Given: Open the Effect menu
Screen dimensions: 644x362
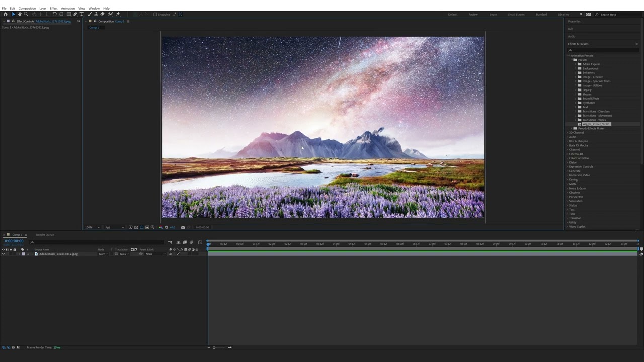Looking at the screenshot, I should (x=54, y=8).
